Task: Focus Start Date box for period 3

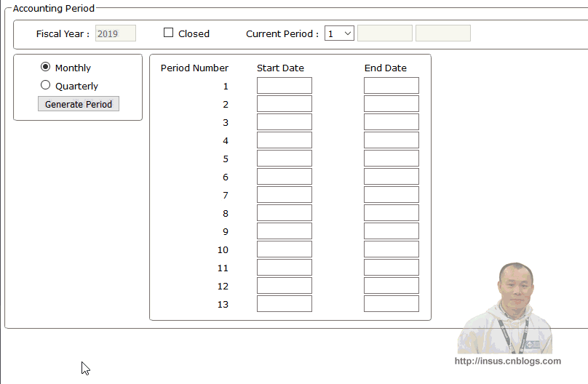Action: pyautogui.click(x=284, y=122)
